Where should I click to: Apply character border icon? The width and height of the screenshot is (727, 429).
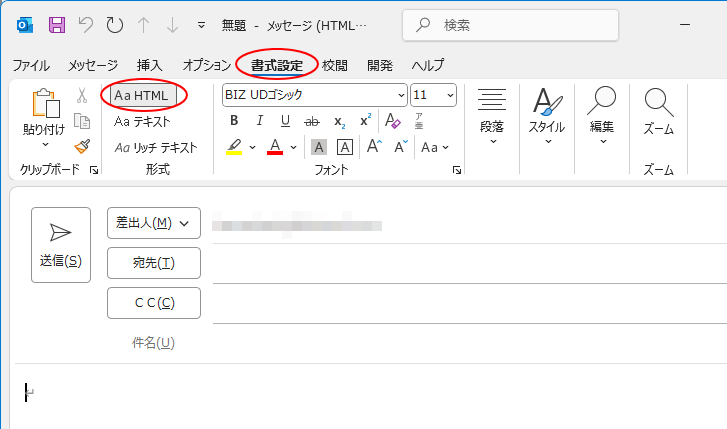point(344,147)
